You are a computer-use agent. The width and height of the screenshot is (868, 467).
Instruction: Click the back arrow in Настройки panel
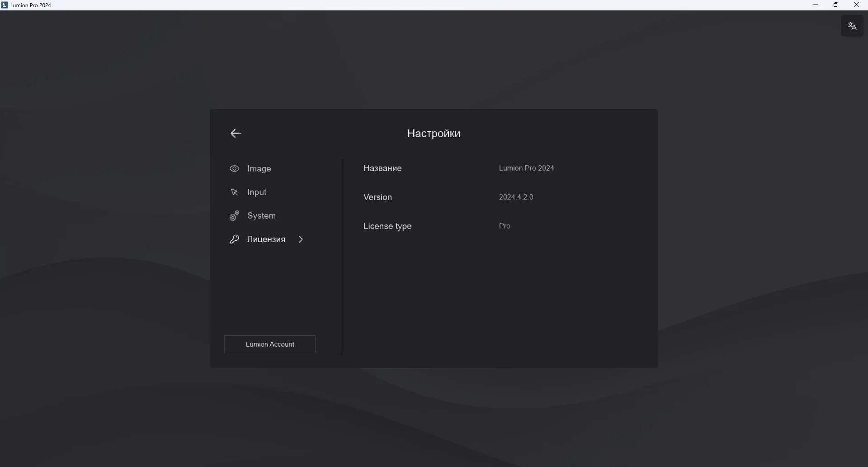(x=236, y=133)
